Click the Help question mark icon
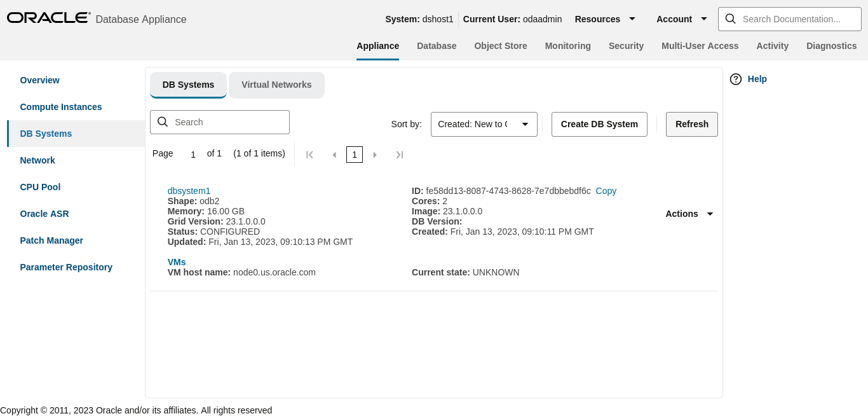Viewport: 868px width, 416px height. click(736, 79)
